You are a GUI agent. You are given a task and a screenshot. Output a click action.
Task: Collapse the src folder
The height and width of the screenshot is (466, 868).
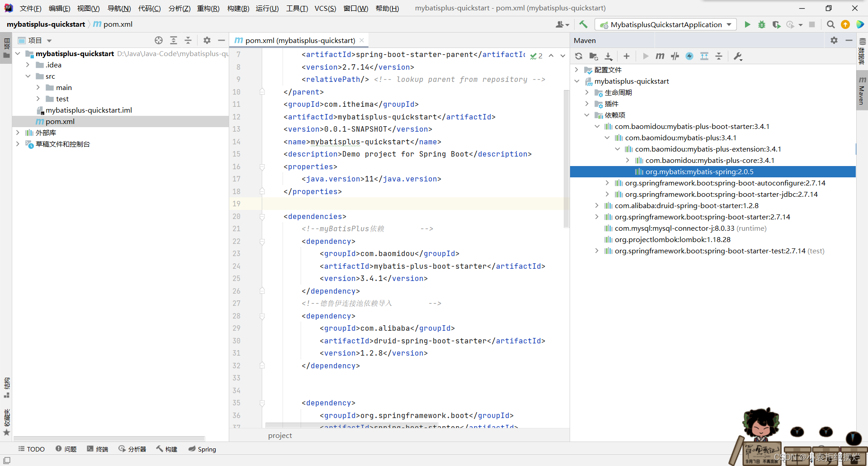click(x=28, y=76)
